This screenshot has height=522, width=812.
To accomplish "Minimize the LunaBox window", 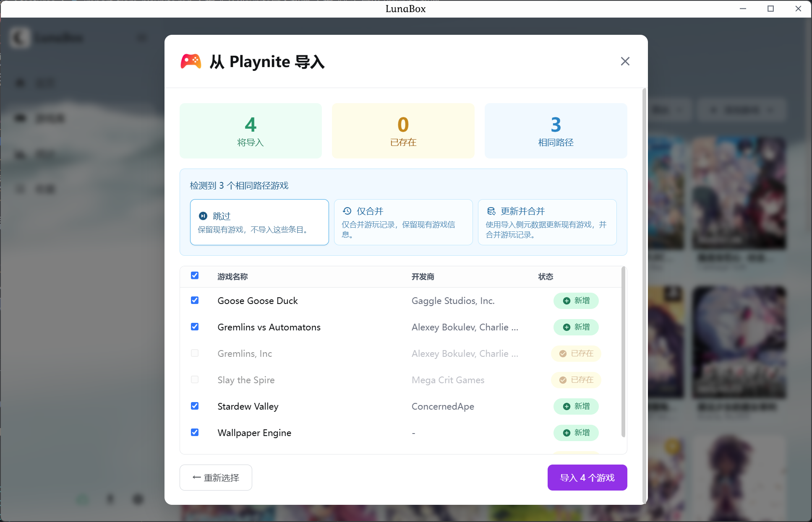I will tap(743, 8).
